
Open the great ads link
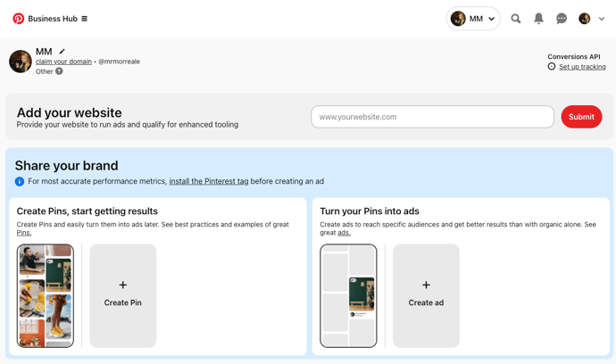(344, 233)
